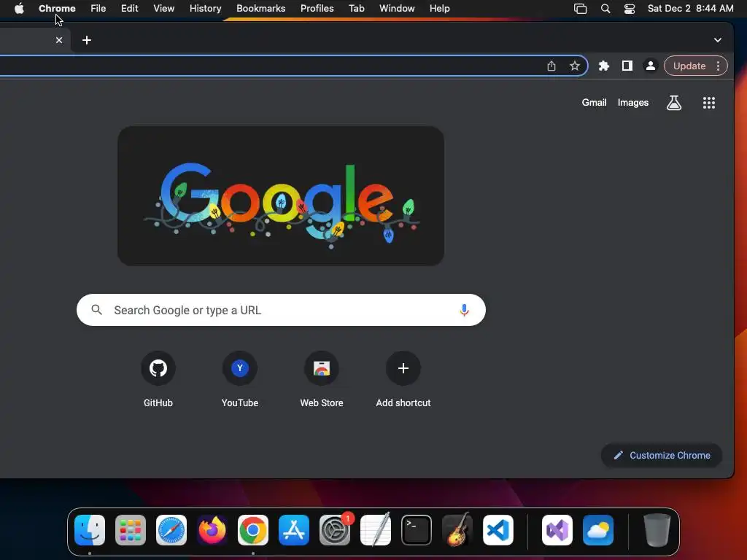
Task: Click the Google holiday lights doodle
Action: 281,195
